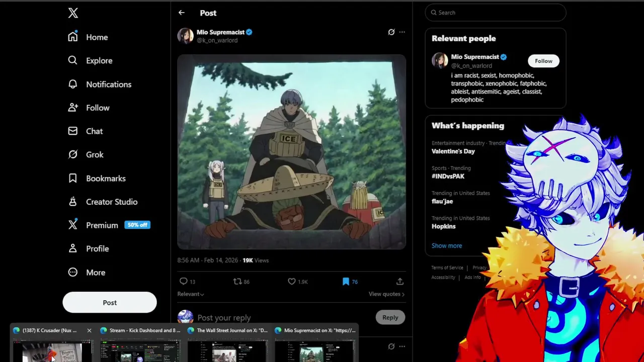Open the #INDvsPAK trend

point(448,176)
